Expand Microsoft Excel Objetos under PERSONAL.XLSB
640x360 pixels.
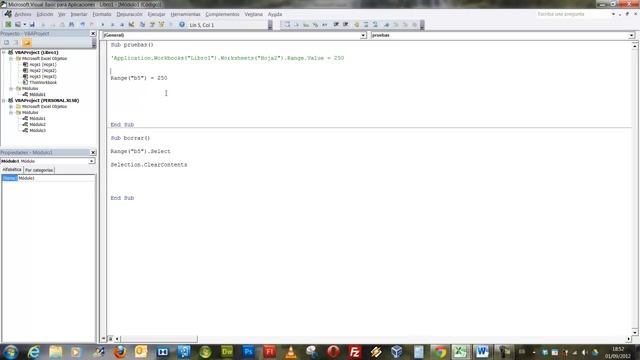click(11, 106)
